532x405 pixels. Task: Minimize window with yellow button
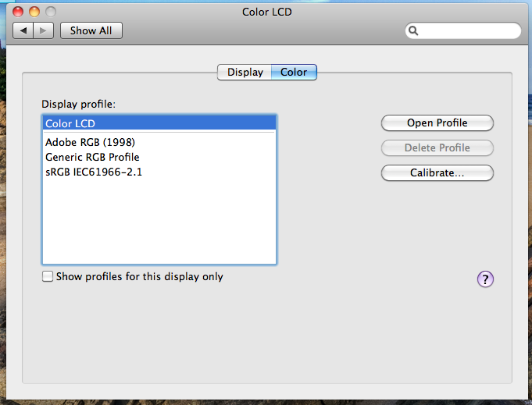34,12
